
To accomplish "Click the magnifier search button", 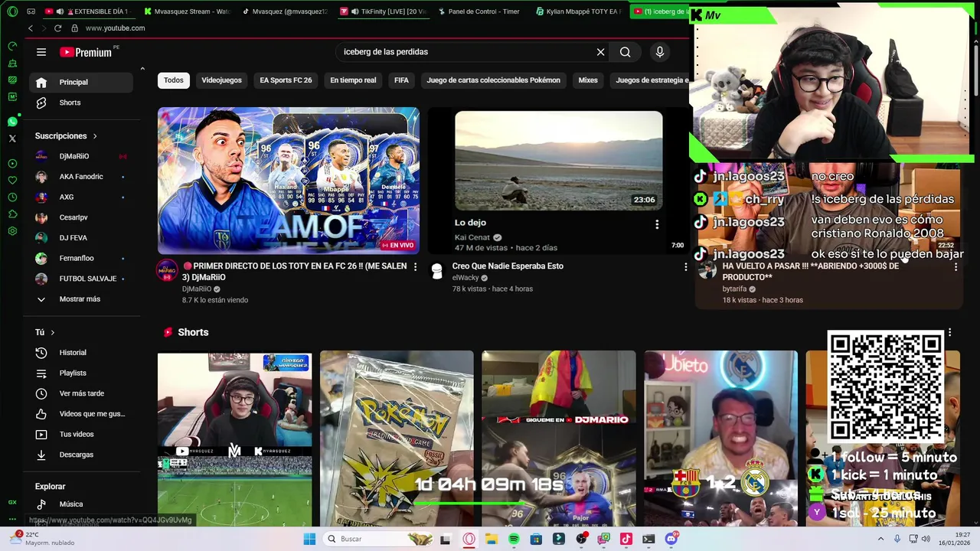I will (x=626, y=52).
